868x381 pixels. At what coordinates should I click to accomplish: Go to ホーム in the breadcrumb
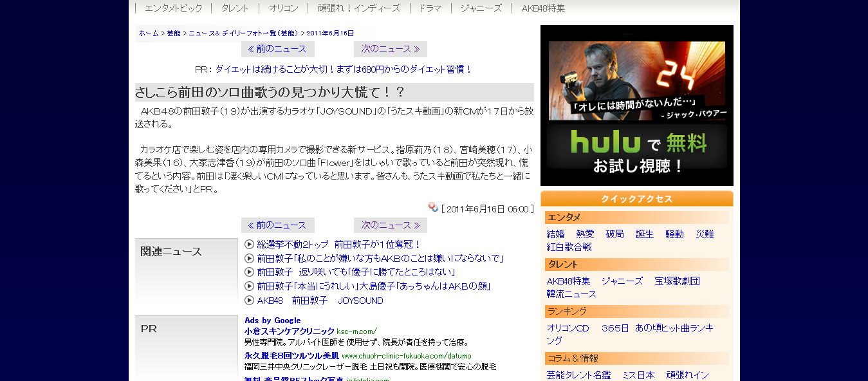pos(149,33)
